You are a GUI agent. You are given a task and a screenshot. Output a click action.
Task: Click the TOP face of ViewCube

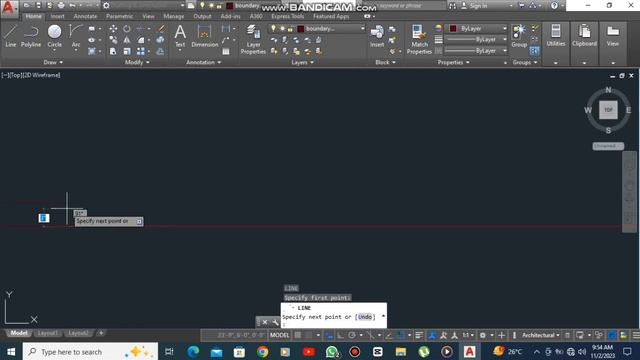[x=608, y=110]
